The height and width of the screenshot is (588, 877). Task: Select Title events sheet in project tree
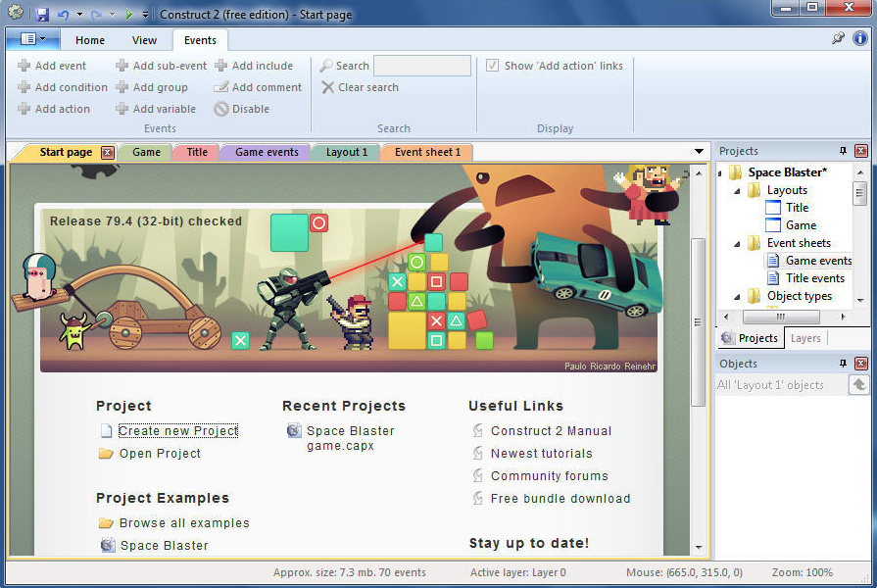[815, 278]
